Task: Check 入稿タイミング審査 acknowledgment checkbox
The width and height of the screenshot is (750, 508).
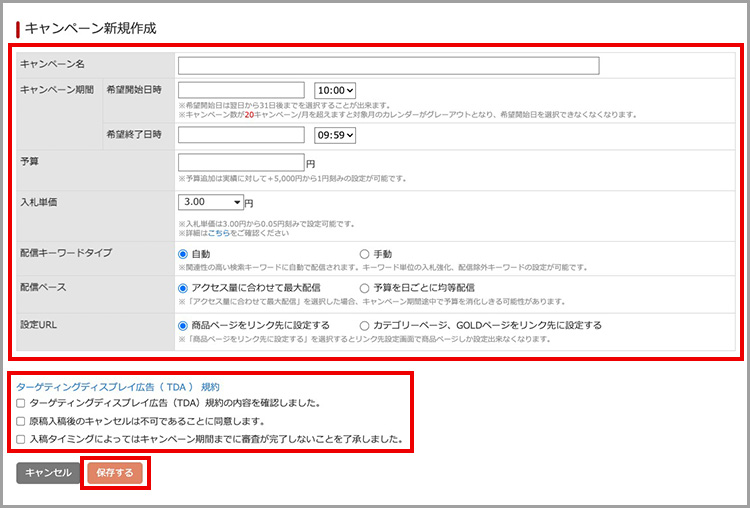Action: click(x=21, y=439)
